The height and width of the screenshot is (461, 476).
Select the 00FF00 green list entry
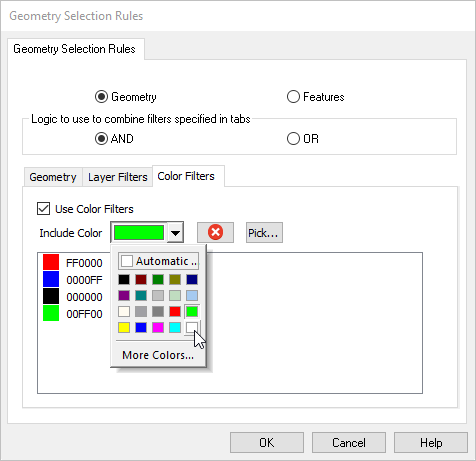click(73, 314)
